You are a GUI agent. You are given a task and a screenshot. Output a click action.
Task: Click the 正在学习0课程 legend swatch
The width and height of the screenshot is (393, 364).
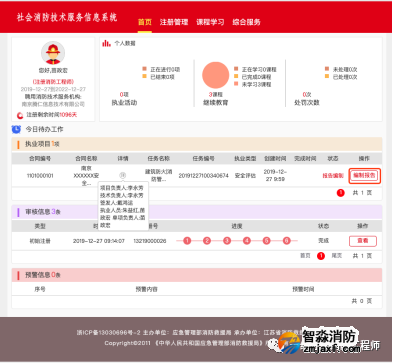236,69
